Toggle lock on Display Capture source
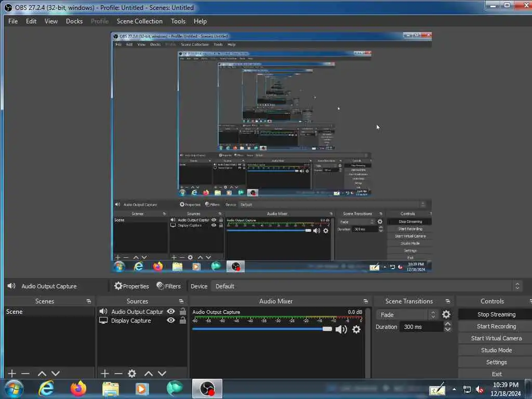This screenshot has width=532, height=399. 183,320
